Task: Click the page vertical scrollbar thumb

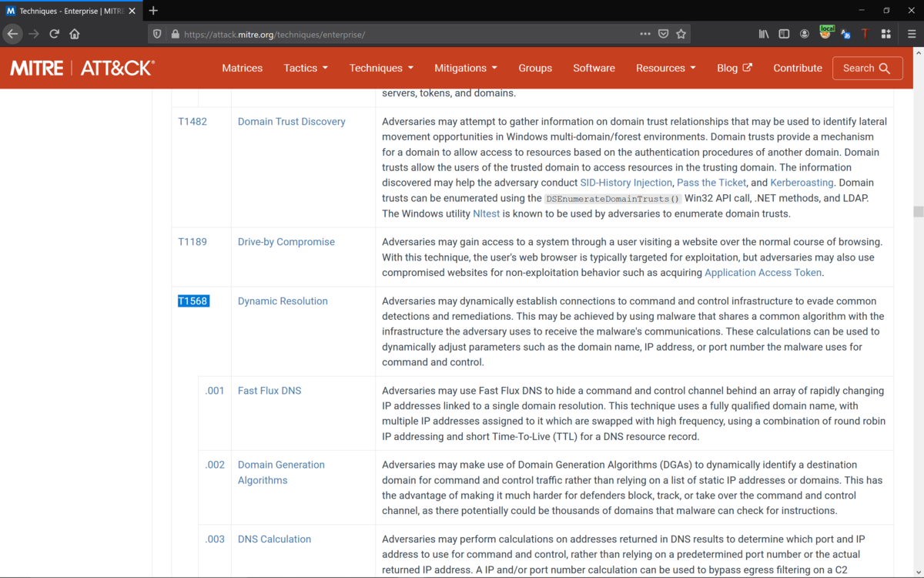Action: 918,212
